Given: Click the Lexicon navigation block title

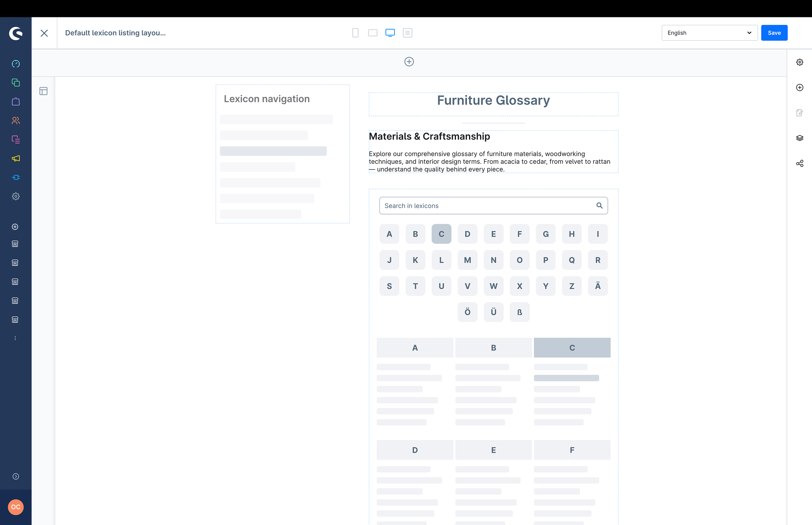Looking at the screenshot, I should tap(267, 99).
